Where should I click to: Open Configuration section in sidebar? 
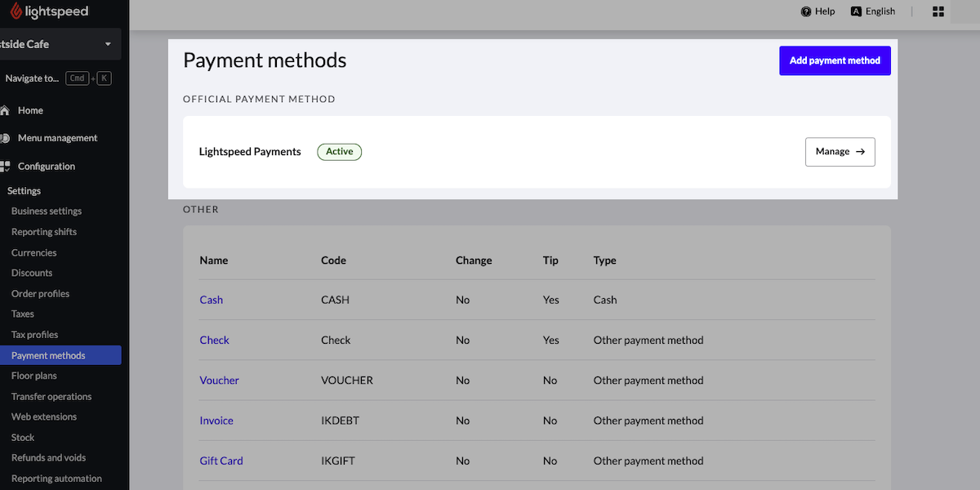pyautogui.click(x=47, y=166)
